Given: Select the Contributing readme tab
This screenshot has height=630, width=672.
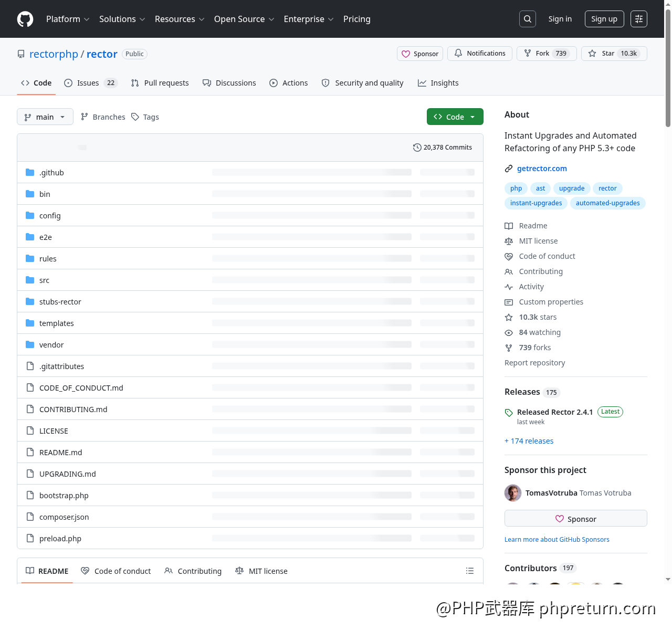Looking at the screenshot, I should pos(193,571).
